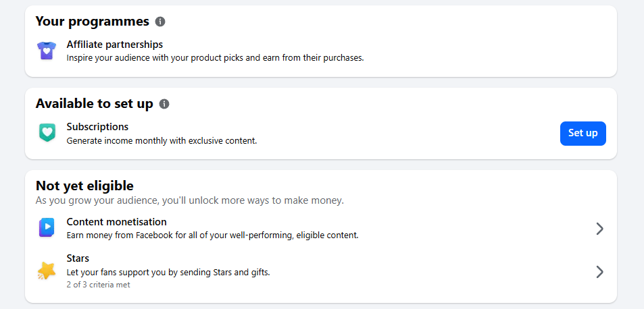
Task: Select the Content monetisation play icon
Action: (x=47, y=228)
